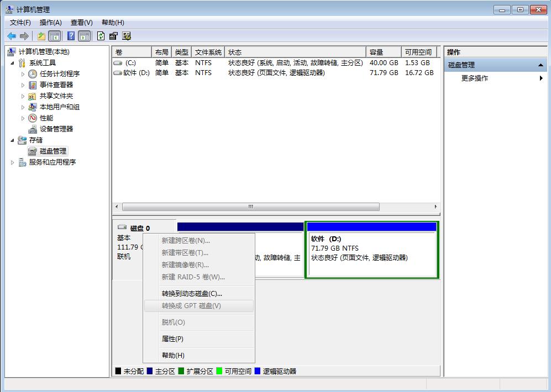Click the Refresh toolbar icon
The width and height of the screenshot is (551, 392).
(x=101, y=36)
